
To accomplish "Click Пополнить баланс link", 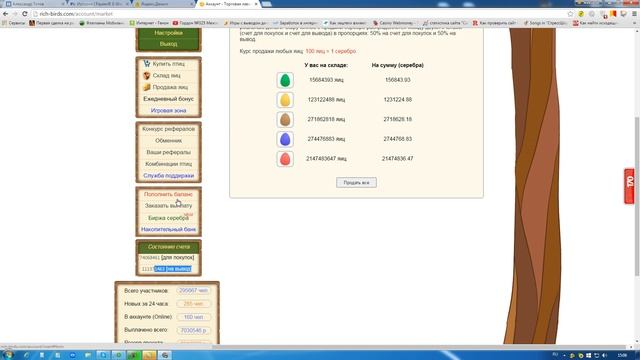I will pos(168,194).
